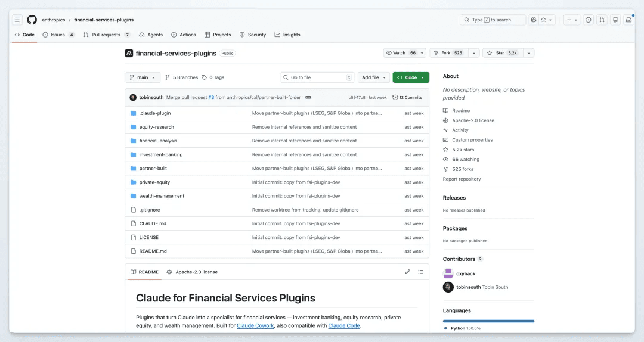The image size is (644, 342).
Task: Open the README outline list icon
Action: click(x=420, y=272)
